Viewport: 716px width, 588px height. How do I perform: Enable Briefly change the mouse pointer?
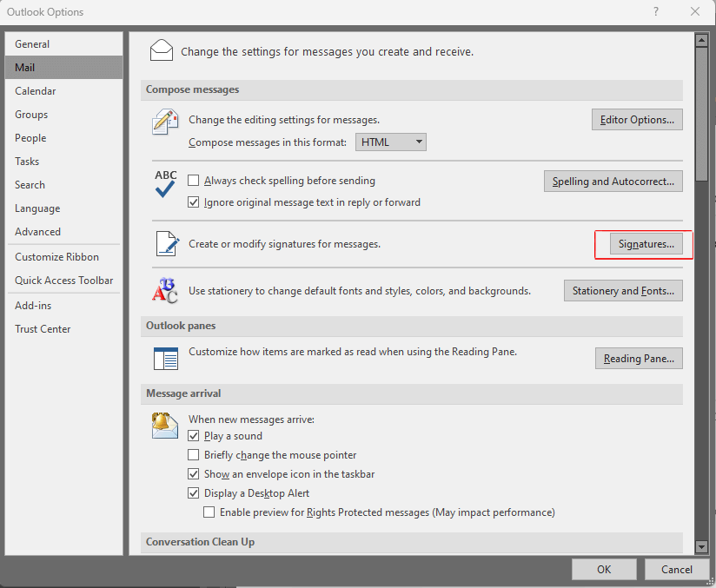pyautogui.click(x=193, y=455)
